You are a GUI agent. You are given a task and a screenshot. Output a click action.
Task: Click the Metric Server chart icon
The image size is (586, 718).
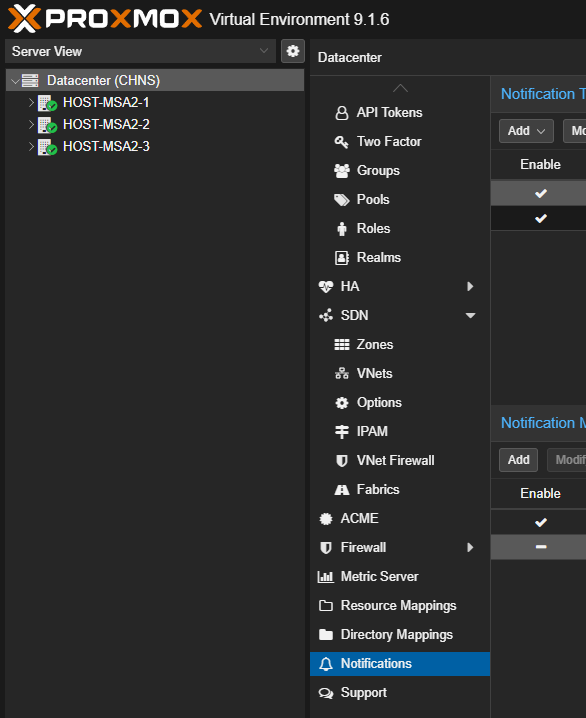pos(326,577)
